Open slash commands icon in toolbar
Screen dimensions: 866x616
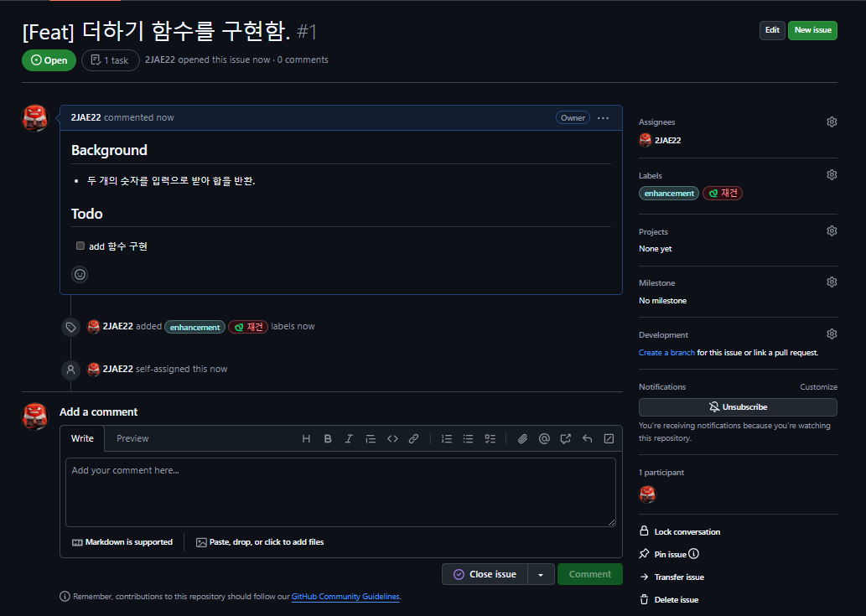(x=609, y=439)
